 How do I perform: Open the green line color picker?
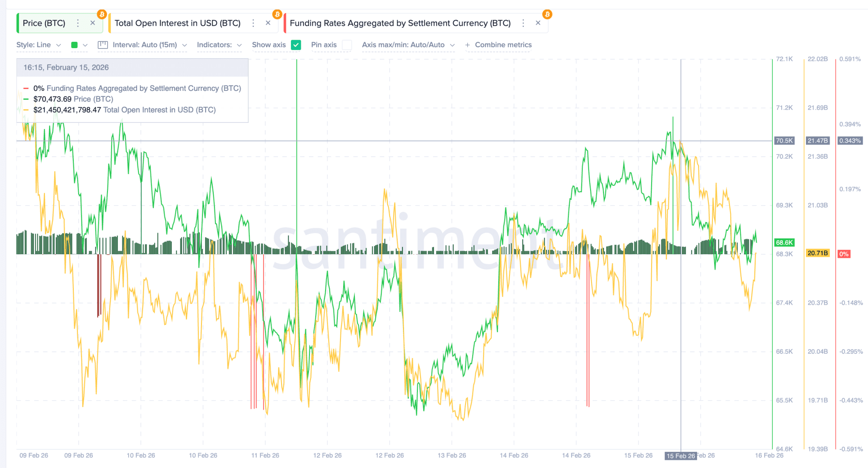click(79, 45)
